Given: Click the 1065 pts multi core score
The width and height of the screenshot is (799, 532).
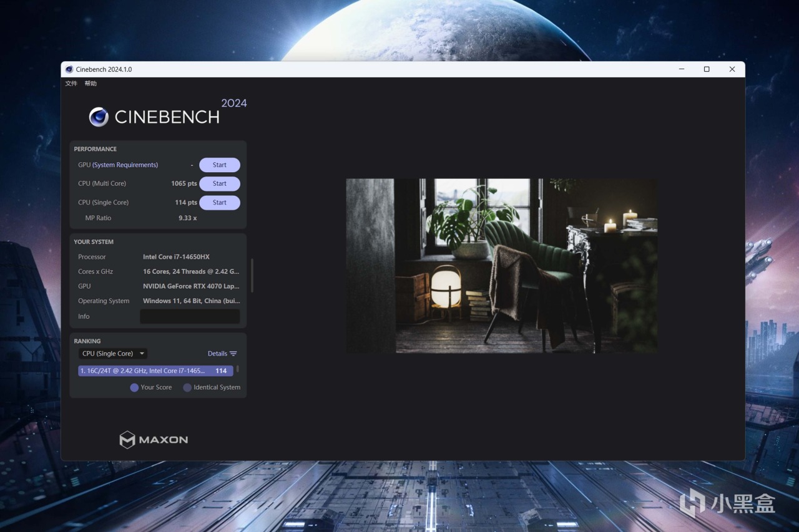Looking at the screenshot, I should 184,184.
